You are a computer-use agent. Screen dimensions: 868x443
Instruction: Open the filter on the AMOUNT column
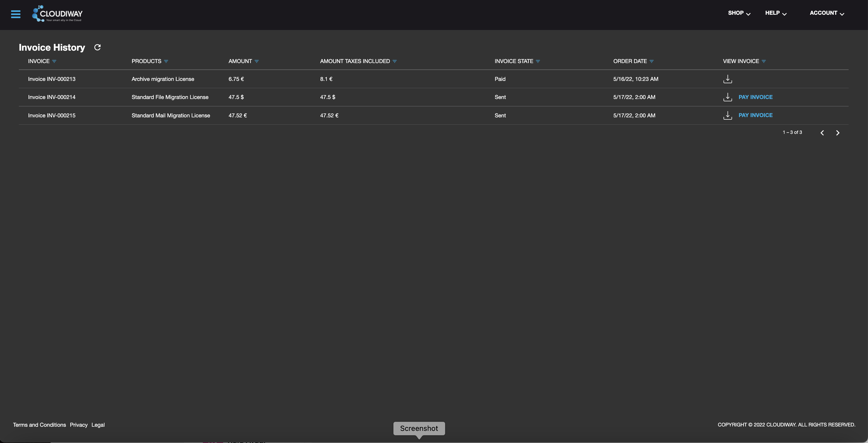[x=257, y=61]
